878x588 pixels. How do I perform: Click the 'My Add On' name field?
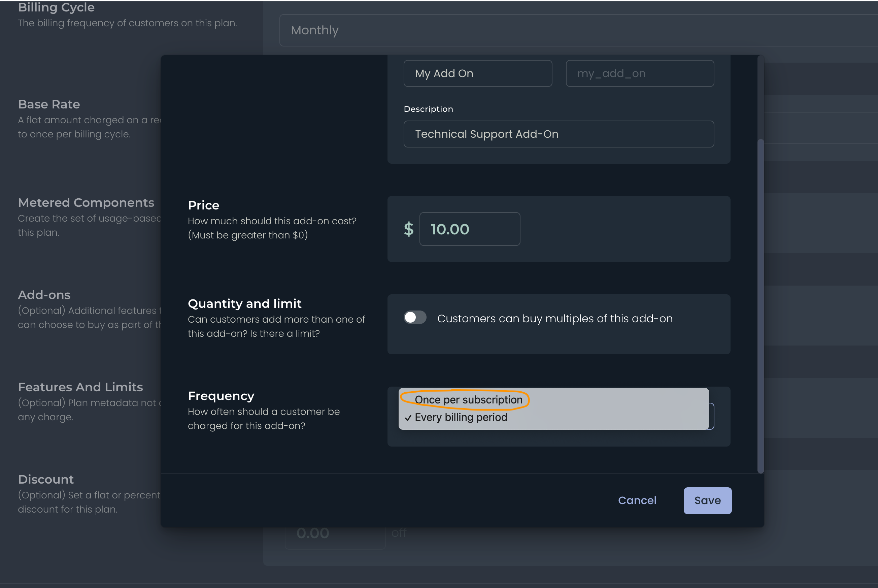[477, 73]
